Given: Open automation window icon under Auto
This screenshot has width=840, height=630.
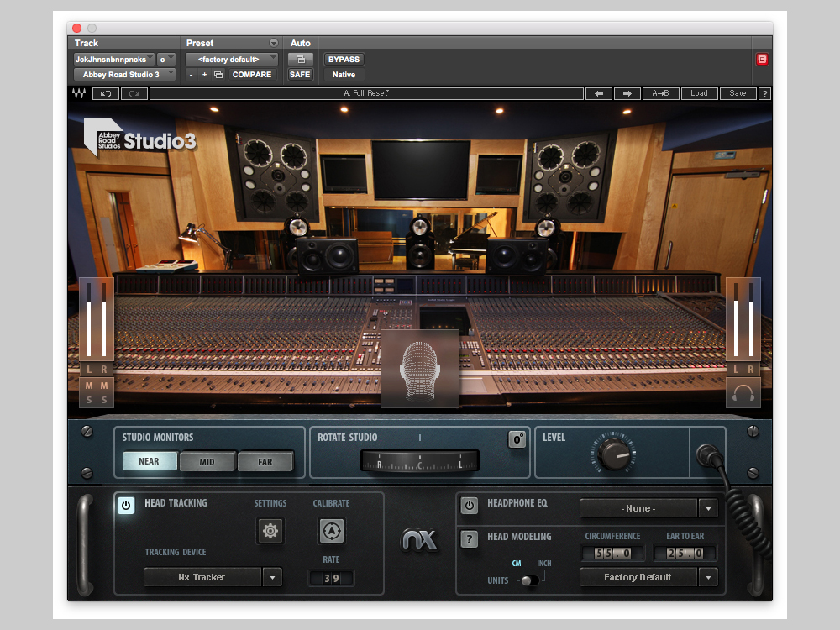Looking at the screenshot, I should (301, 60).
